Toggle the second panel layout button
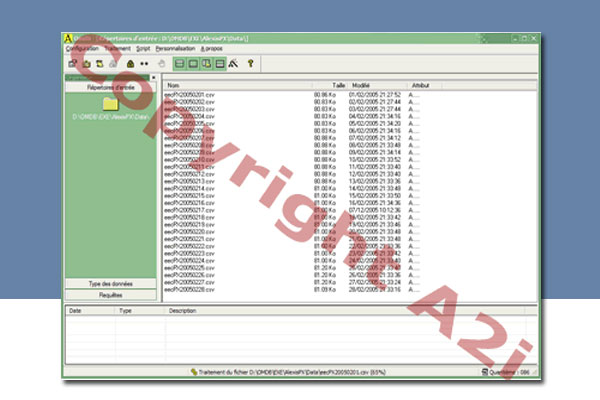The height and width of the screenshot is (400, 600). click(x=193, y=63)
